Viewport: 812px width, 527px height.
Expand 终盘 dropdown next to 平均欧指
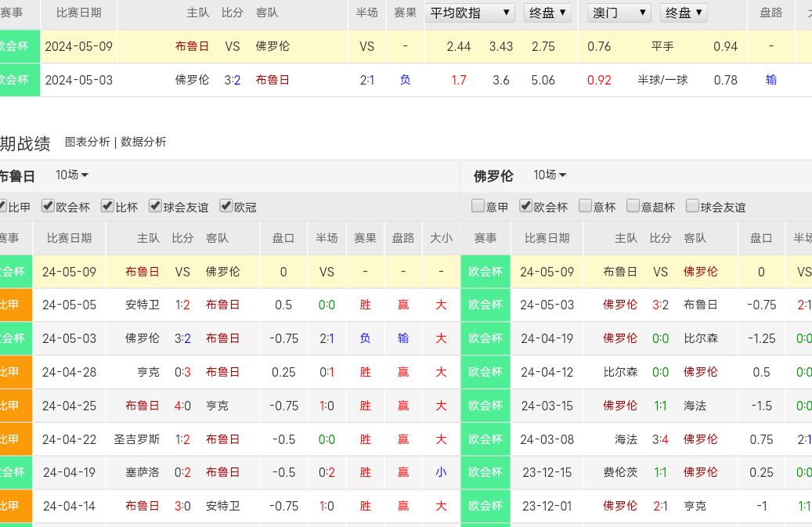click(547, 13)
